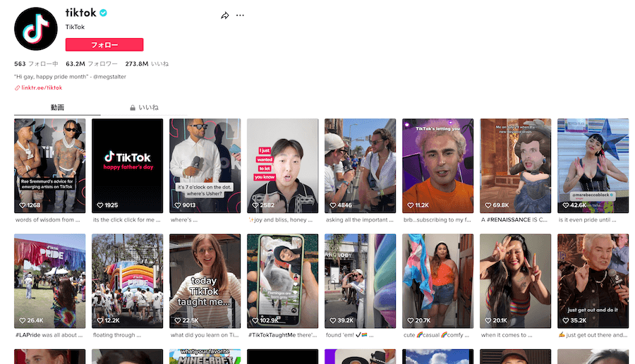Click caption 'A #RENAISSANCE IS C...'
The image size is (635, 364).
point(514,220)
